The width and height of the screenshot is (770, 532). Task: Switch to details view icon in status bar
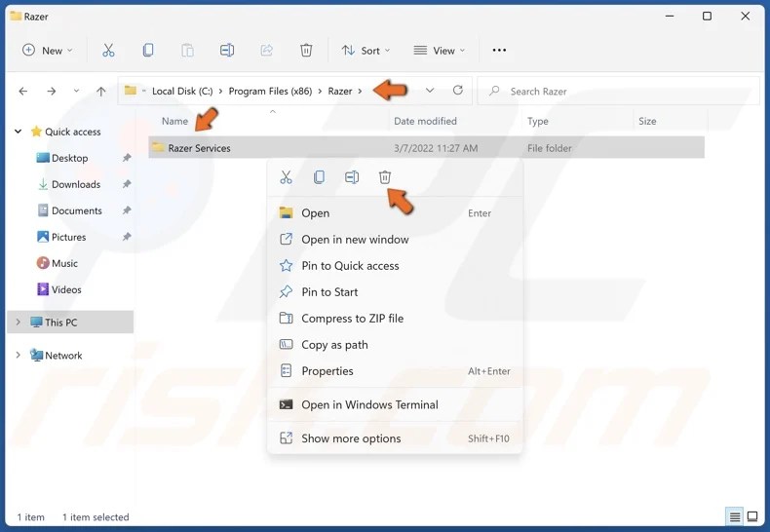[x=735, y=516]
